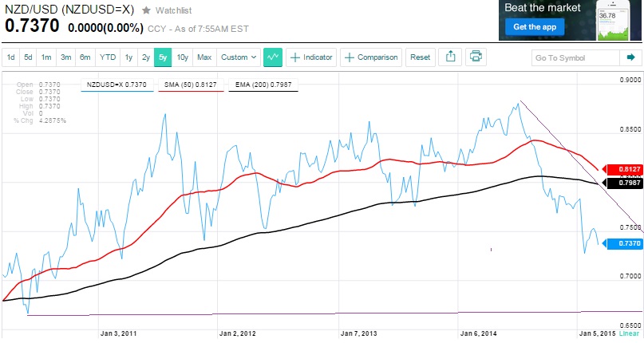Open the Indicator add menu
The width and height of the screenshot is (644, 343).
click(x=311, y=57)
